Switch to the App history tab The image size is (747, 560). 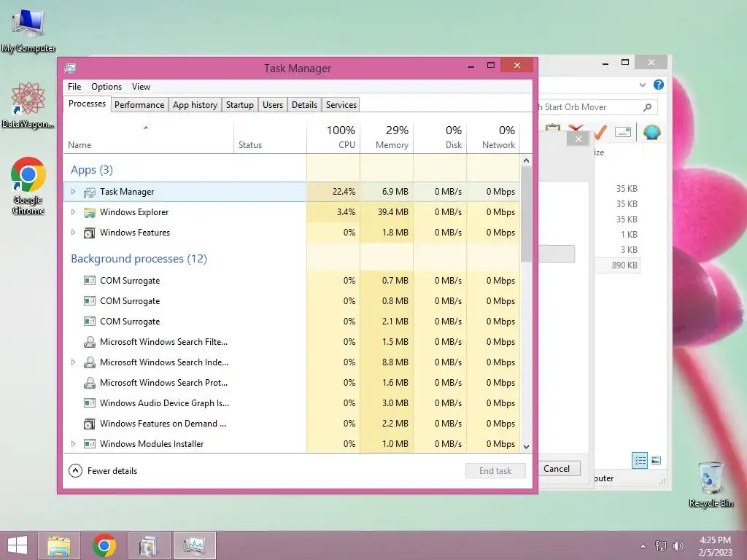(x=195, y=105)
